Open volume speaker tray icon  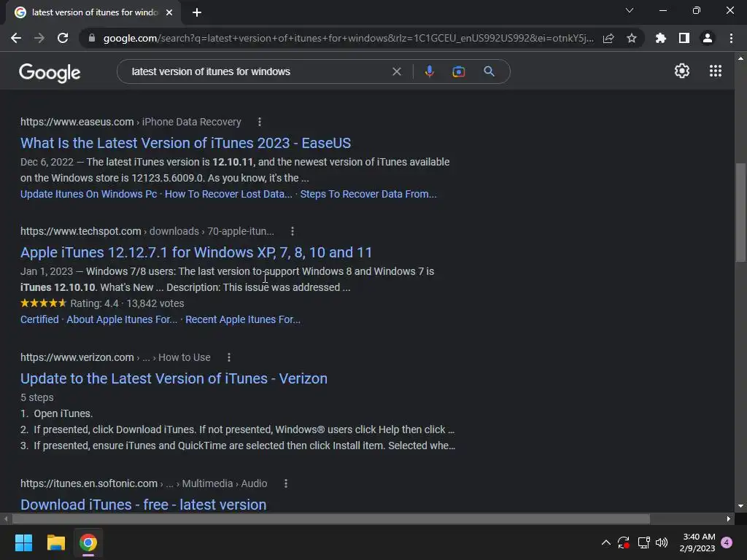pos(662,542)
